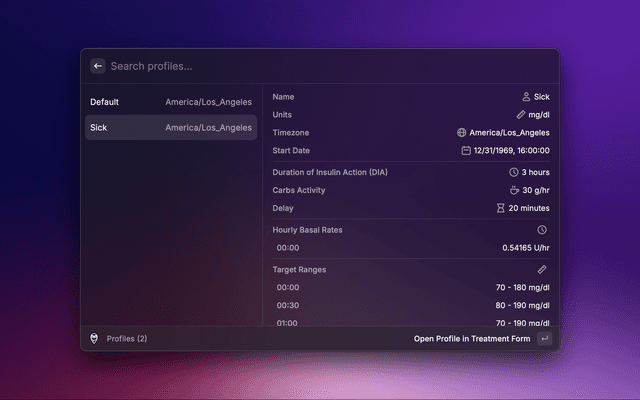
Task: Click the 0.54165 U/hr basal rate row
Action: pos(410,248)
